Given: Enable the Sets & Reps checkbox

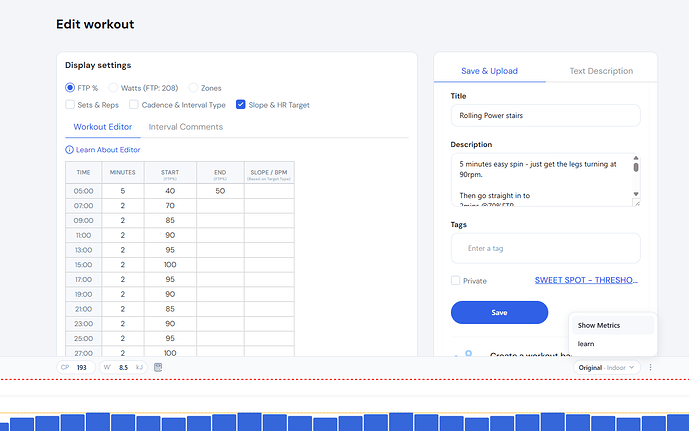Looking at the screenshot, I should click(71, 104).
